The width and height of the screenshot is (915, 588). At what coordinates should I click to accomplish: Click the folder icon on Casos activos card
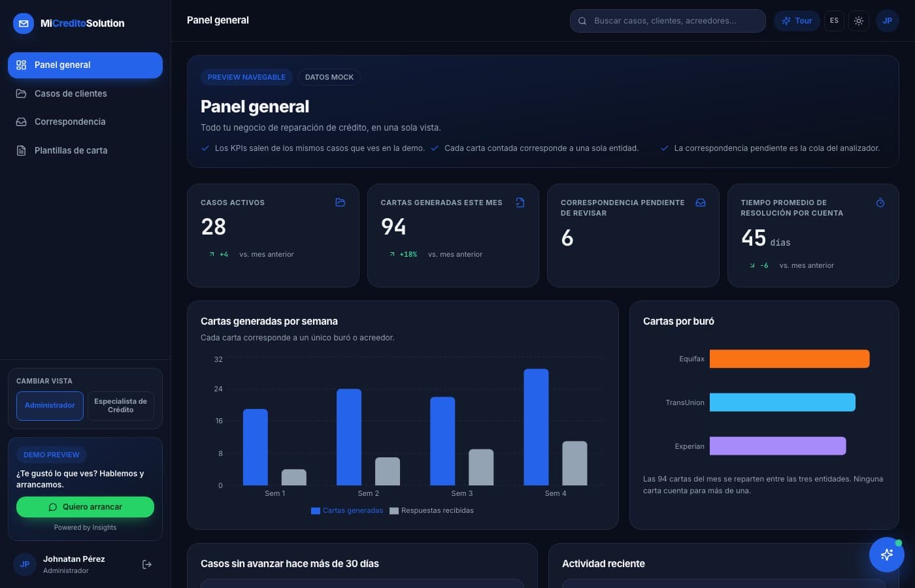340,203
